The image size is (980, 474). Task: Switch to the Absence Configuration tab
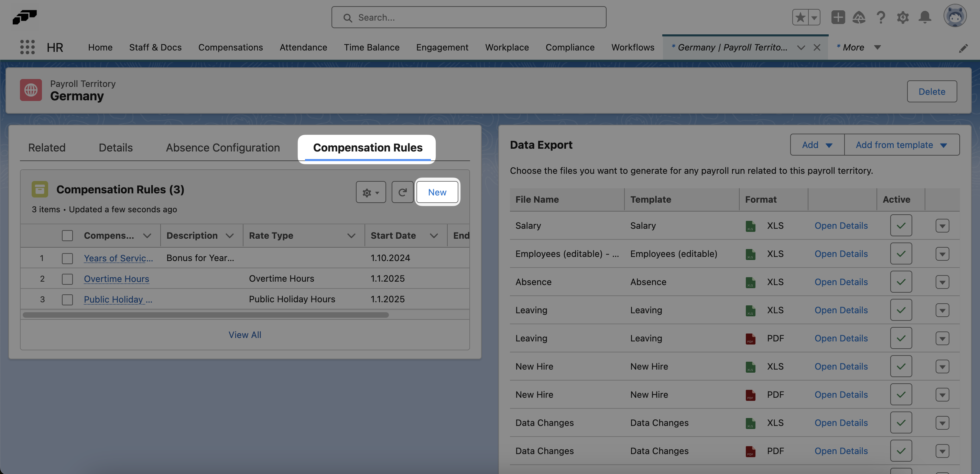pyautogui.click(x=222, y=147)
